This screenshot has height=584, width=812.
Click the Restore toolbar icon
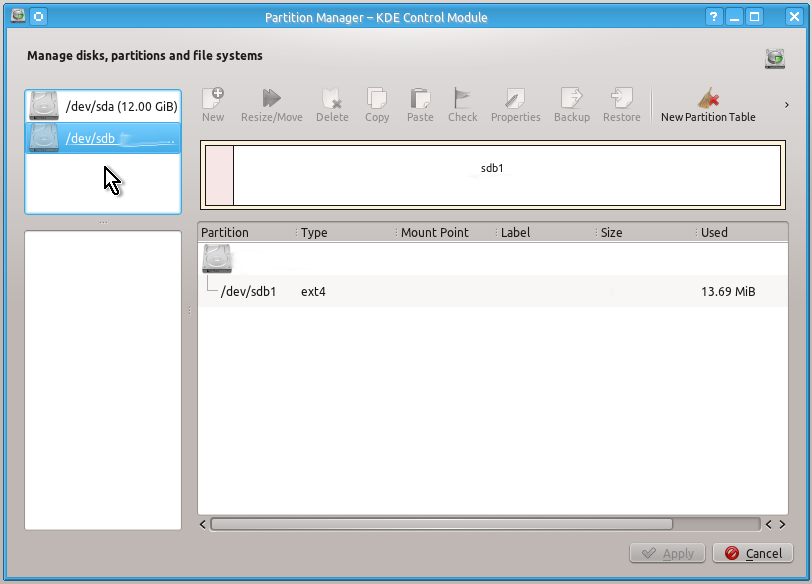coord(621,98)
